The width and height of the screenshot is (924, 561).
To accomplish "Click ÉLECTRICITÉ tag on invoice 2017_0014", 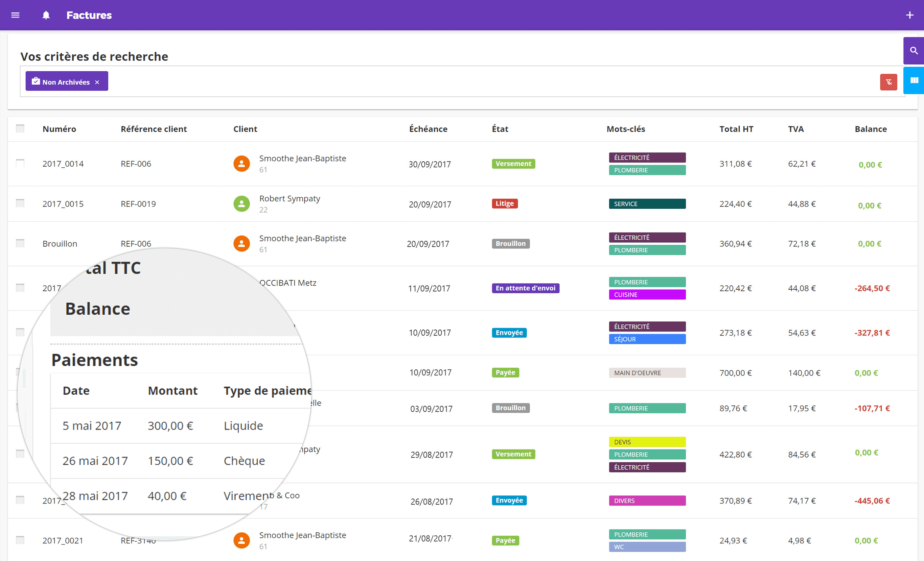I will [x=647, y=157].
